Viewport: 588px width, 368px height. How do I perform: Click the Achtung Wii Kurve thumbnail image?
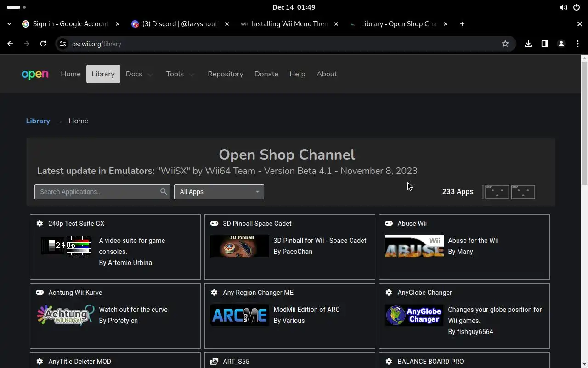[x=65, y=315]
